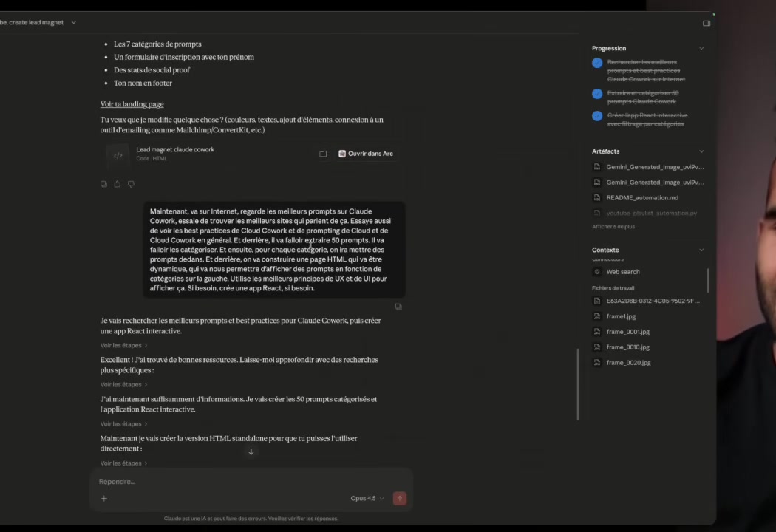
Task: Click the checkmark next to Extraire et catégoriser 50 prompts
Action: point(597,95)
